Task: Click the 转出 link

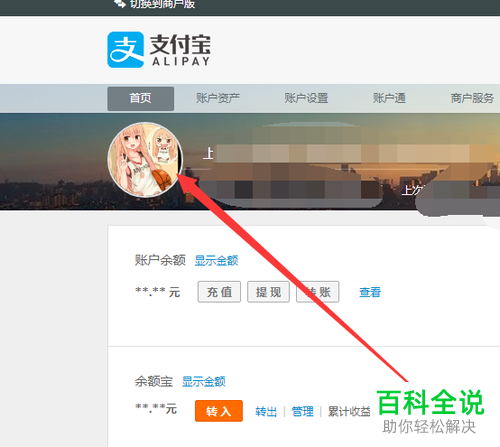Action: [266, 412]
